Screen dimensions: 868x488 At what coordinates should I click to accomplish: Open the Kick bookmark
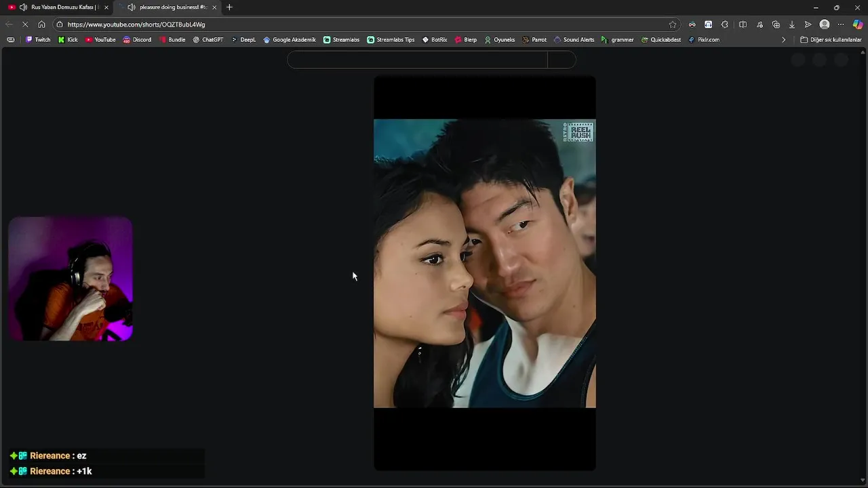click(68, 40)
